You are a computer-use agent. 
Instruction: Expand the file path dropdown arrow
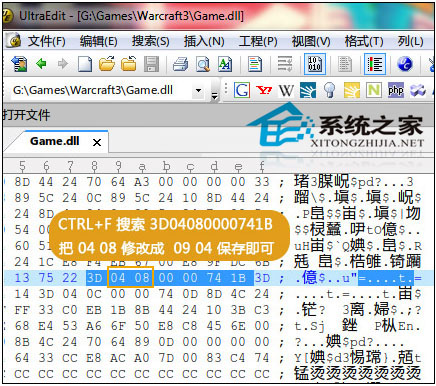[199, 90]
